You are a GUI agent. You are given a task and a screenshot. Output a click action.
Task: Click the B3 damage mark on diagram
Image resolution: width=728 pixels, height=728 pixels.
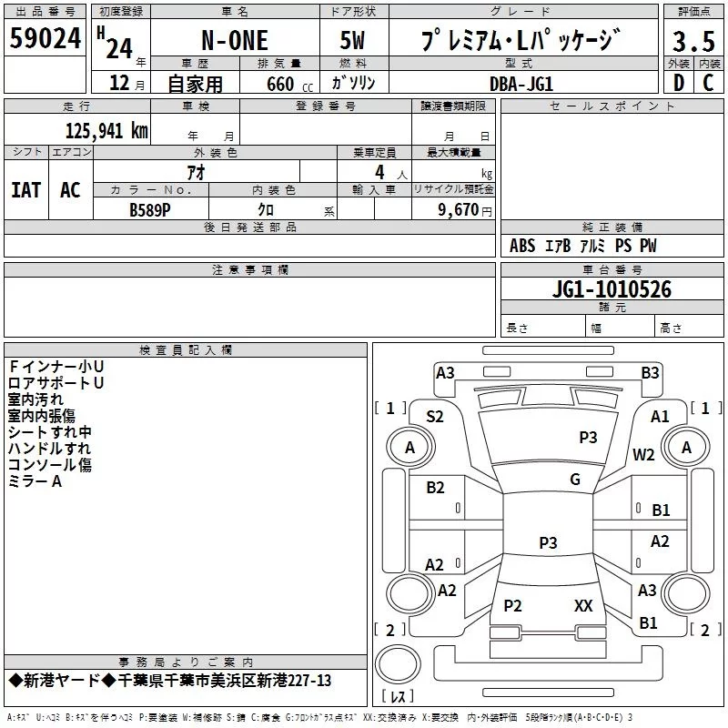click(x=650, y=373)
